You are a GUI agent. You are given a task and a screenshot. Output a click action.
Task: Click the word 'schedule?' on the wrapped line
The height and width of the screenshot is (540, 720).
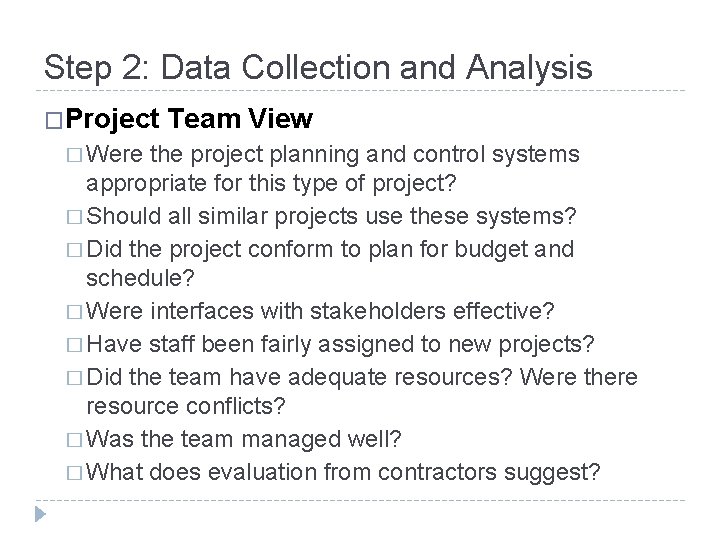tap(141, 278)
